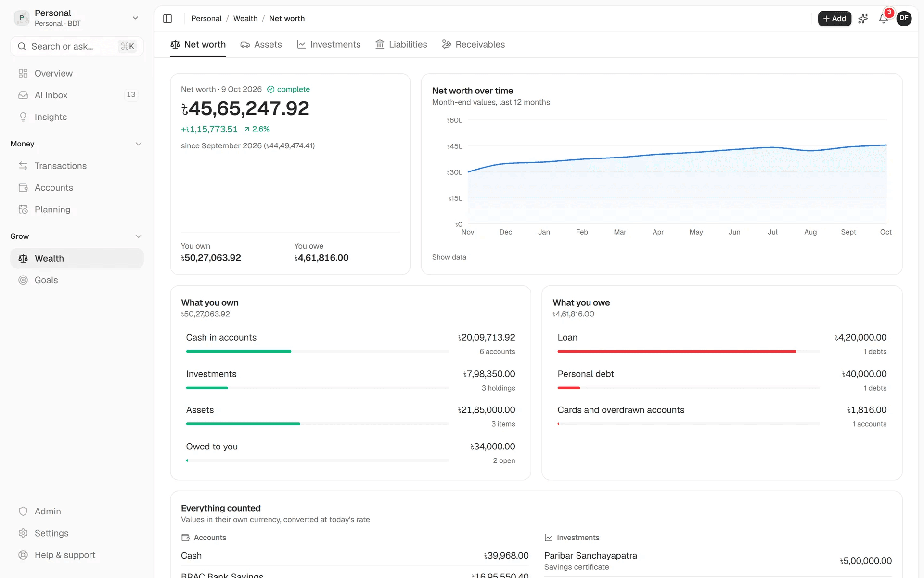Click the Settings gear icon
The height and width of the screenshot is (578, 924).
click(x=23, y=533)
